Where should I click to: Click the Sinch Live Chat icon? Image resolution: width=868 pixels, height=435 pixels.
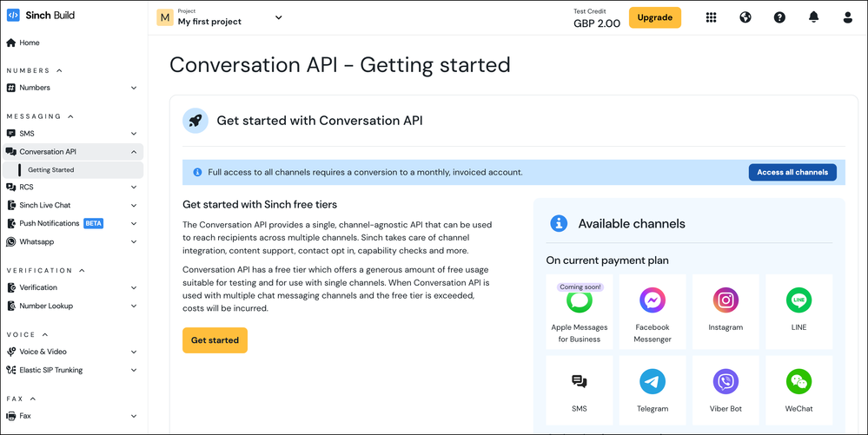11,205
